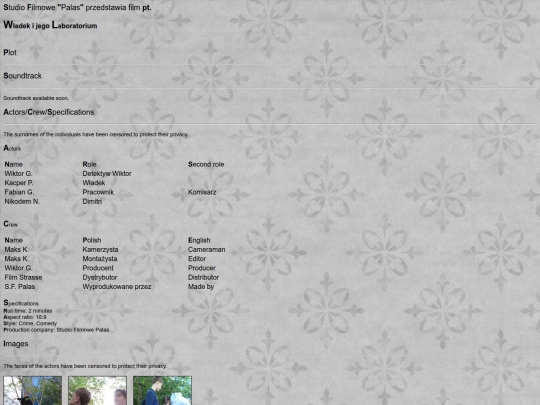Screen dimensions: 540x405
Task: Click 'Style: Crime, Comedy' specification
Action: pyautogui.click(x=30, y=323)
